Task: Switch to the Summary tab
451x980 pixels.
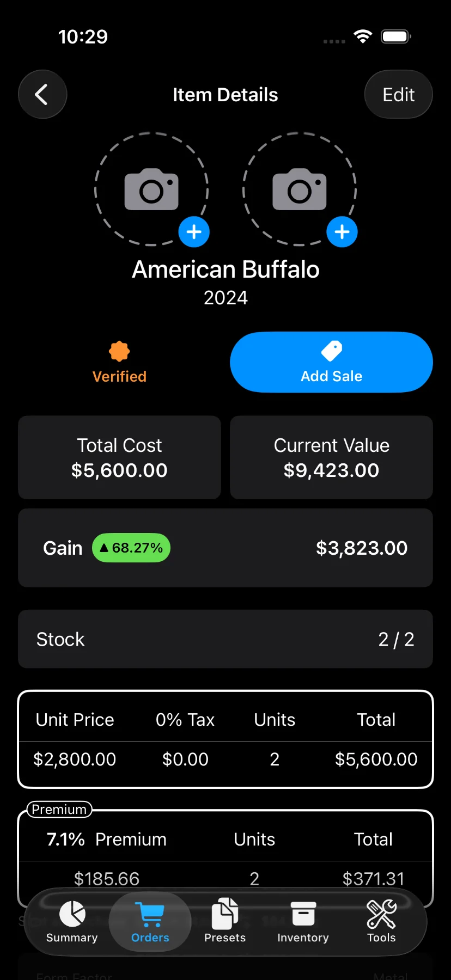Action: 72,922
